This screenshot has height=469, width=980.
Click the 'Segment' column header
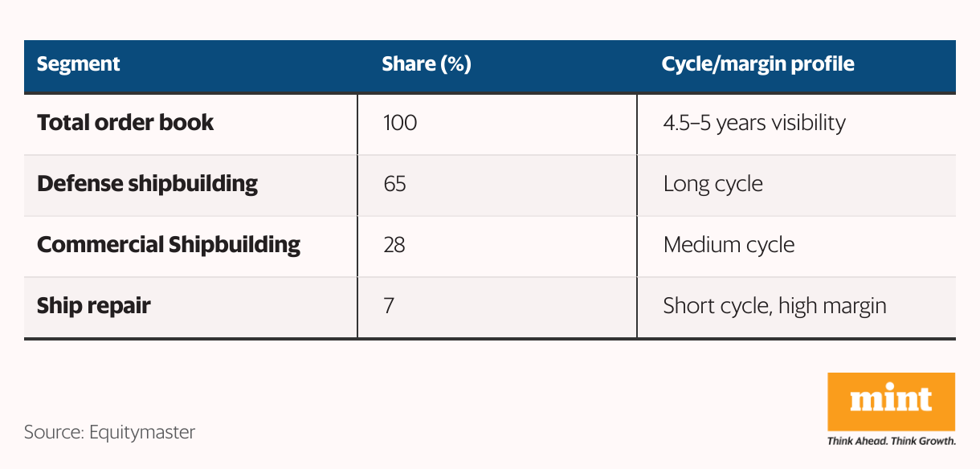(x=79, y=64)
